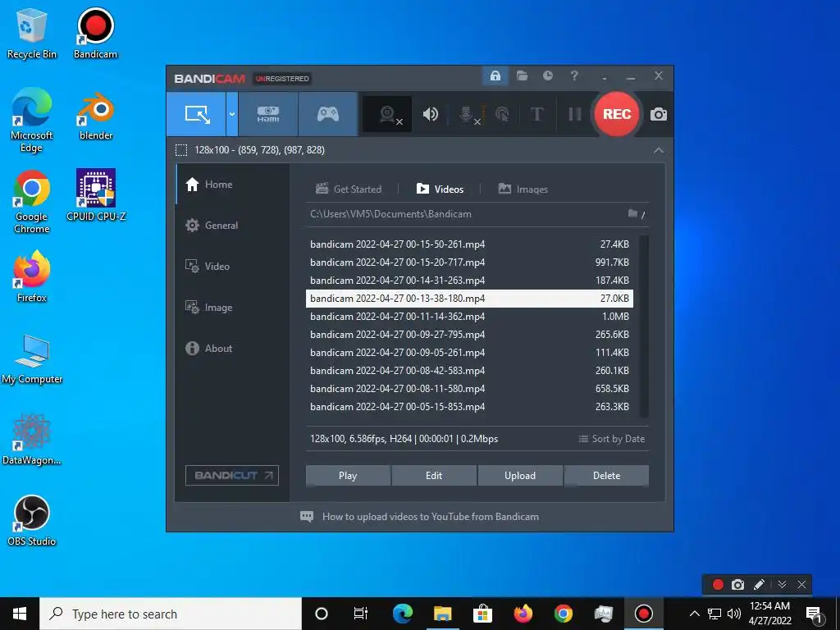Select bandicam 2022-04-27 00-14-31-263.mp4
The width and height of the screenshot is (840, 630).
click(x=469, y=281)
